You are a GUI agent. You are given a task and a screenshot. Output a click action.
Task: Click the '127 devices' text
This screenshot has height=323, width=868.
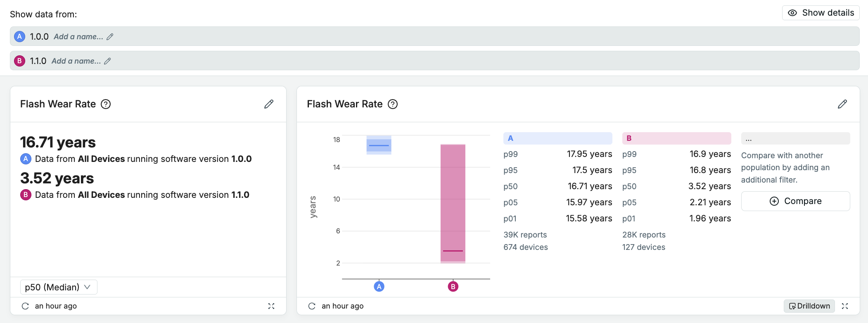(x=644, y=247)
